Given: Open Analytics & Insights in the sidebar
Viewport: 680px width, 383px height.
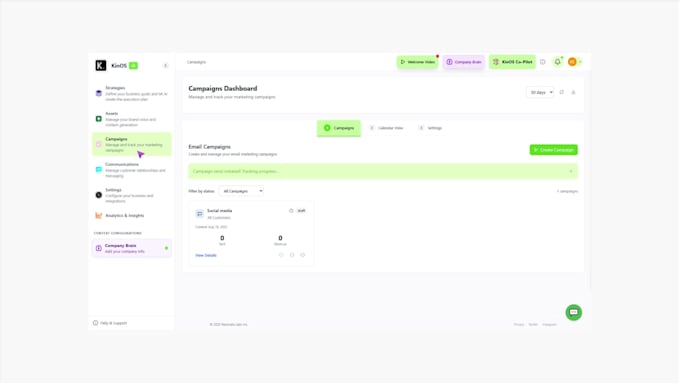Looking at the screenshot, I should 131,216.
